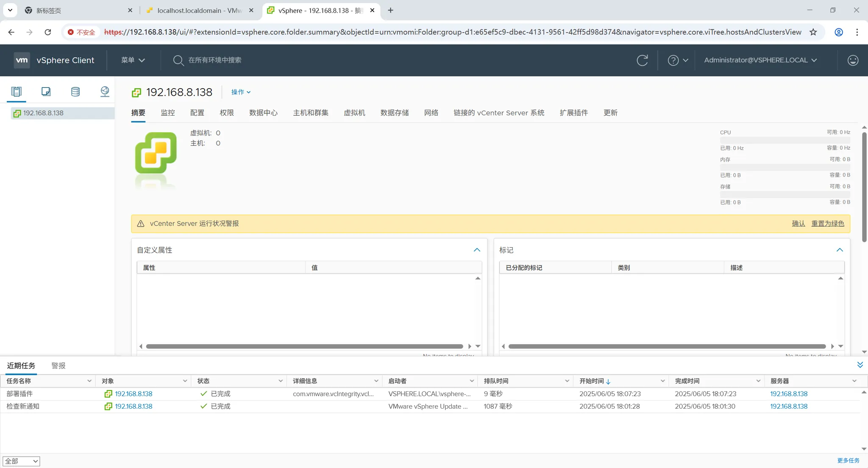The width and height of the screenshot is (868, 468).
Task: Click the refresh icon in vSphere header
Action: pos(642,60)
